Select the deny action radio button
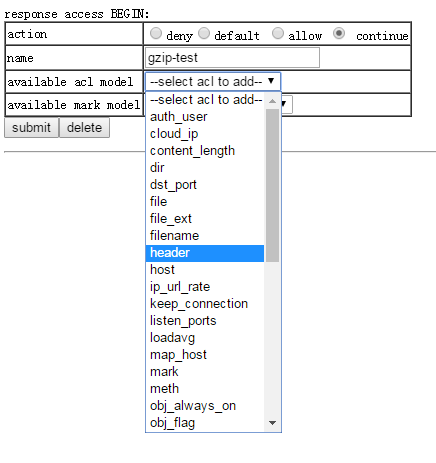The height and width of the screenshot is (463, 436). click(x=156, y=33)
